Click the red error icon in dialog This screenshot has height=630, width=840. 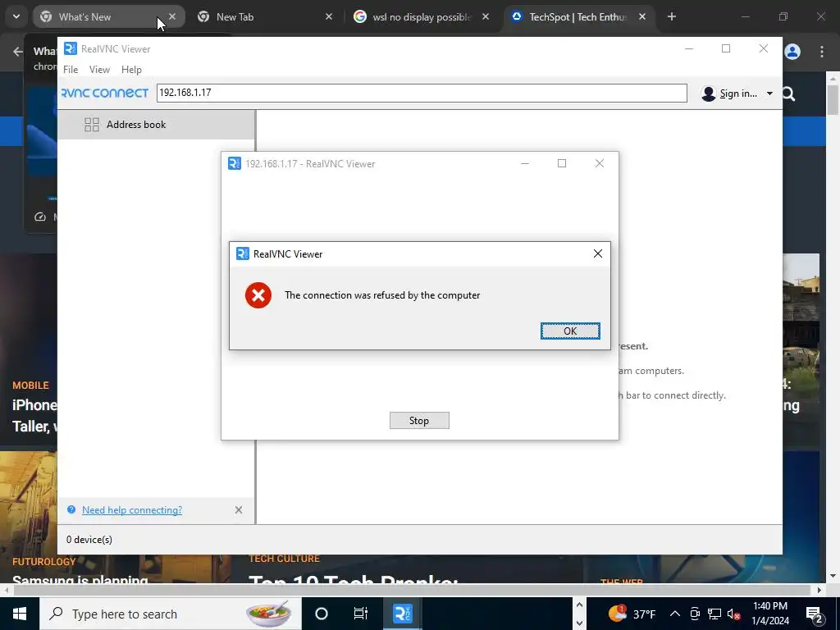(258, 295)
